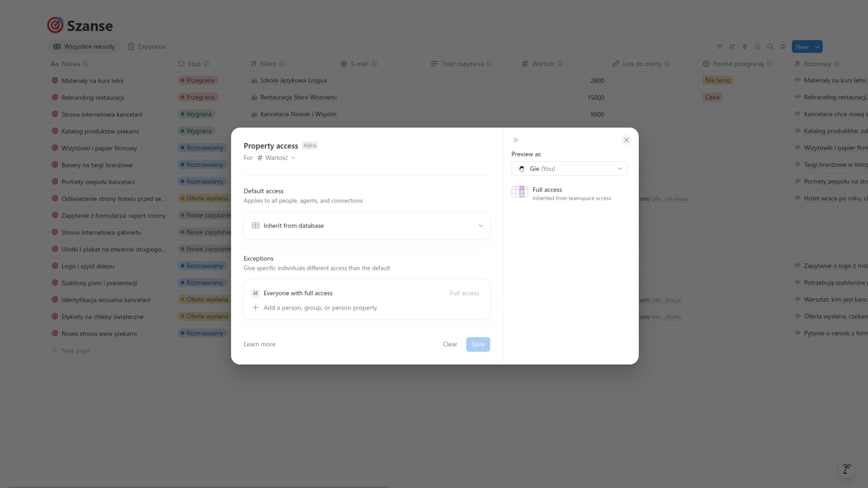The image size is (868, 488).
Task: Expand the Inherit from database dropdown
Action: pyautogui.click(x=367, y=225)
